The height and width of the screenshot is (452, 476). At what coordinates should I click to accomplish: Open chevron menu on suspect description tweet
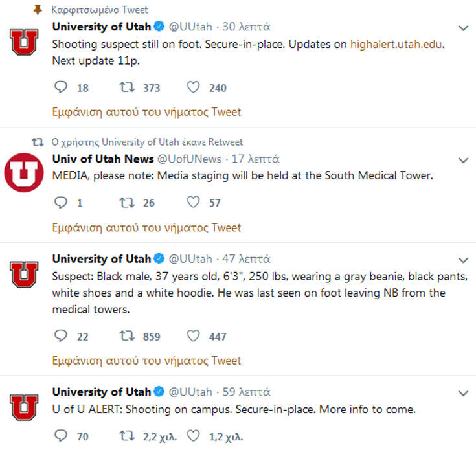pos(463,260)
